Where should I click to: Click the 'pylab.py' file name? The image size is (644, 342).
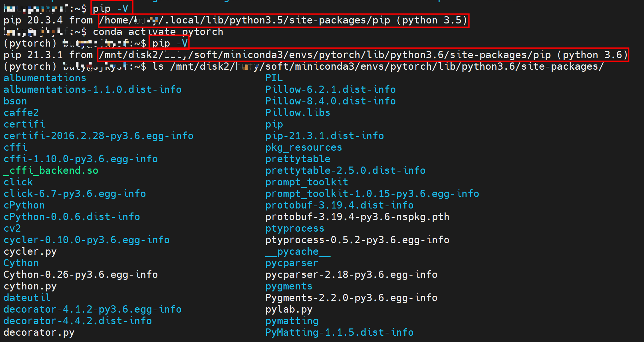pos(289,309)
